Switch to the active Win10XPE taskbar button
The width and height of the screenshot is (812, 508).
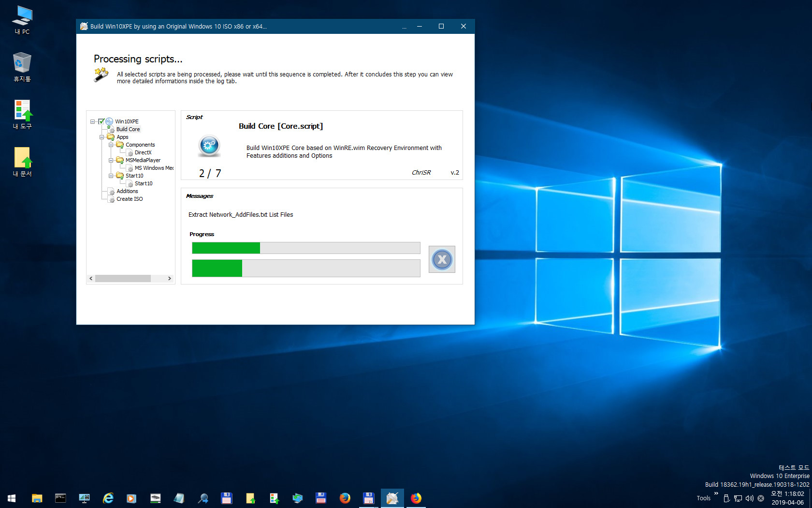click(x=392, y=498)
